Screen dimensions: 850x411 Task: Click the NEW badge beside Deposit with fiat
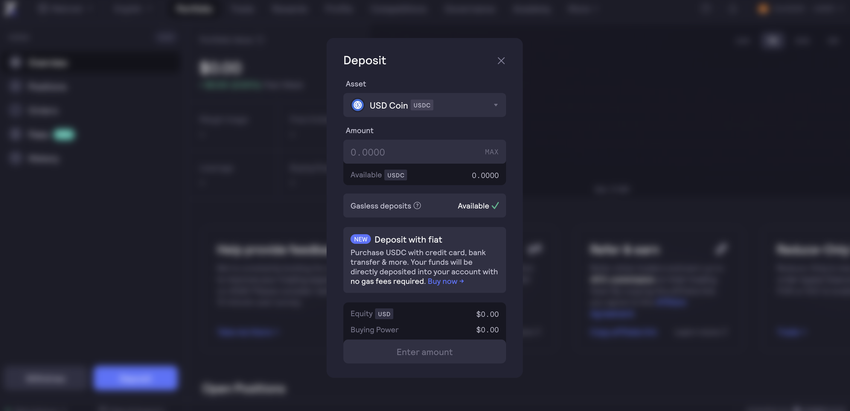[360, 239]
